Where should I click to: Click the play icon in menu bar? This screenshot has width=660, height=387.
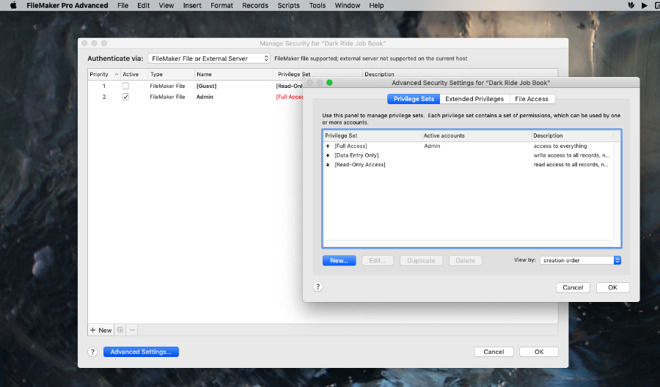pos(644,5)
